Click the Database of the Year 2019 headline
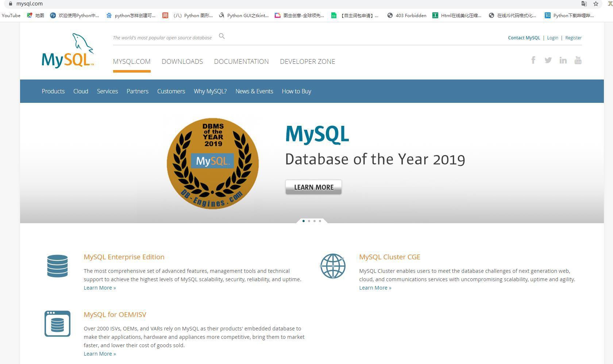This screenshot has height=364, width=613. point(375,159)
